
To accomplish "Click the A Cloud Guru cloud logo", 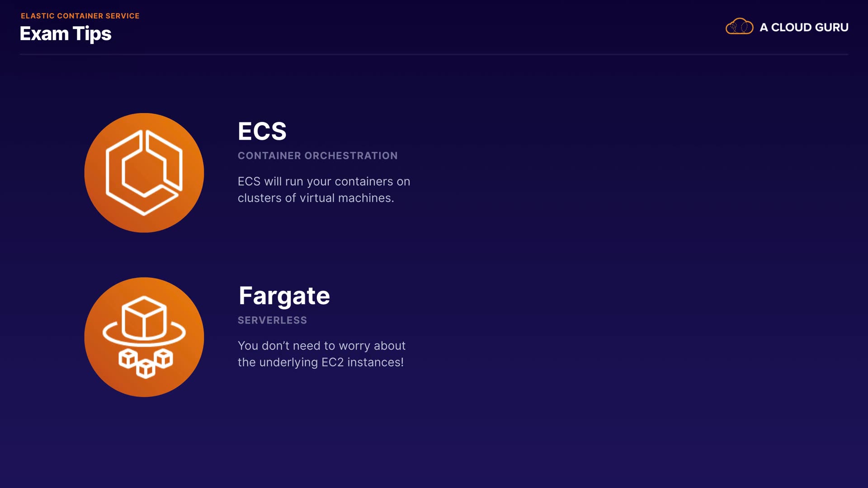I will 739,27.
